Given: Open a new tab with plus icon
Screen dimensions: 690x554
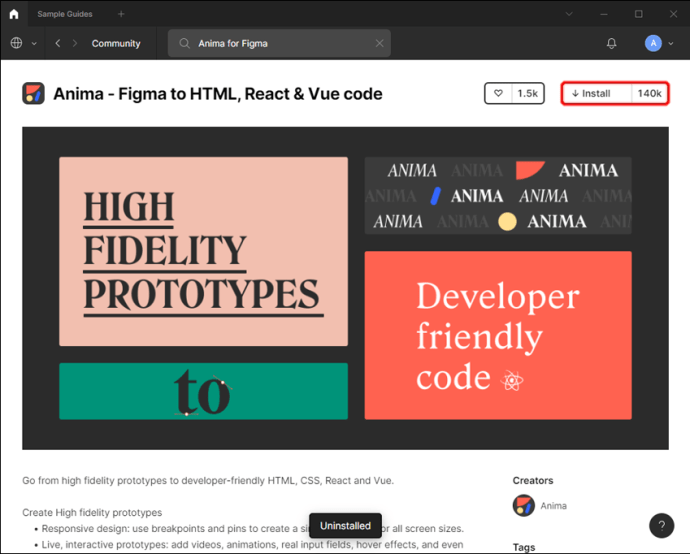Looking at the screenshot, I should click(x=121, y=14).
